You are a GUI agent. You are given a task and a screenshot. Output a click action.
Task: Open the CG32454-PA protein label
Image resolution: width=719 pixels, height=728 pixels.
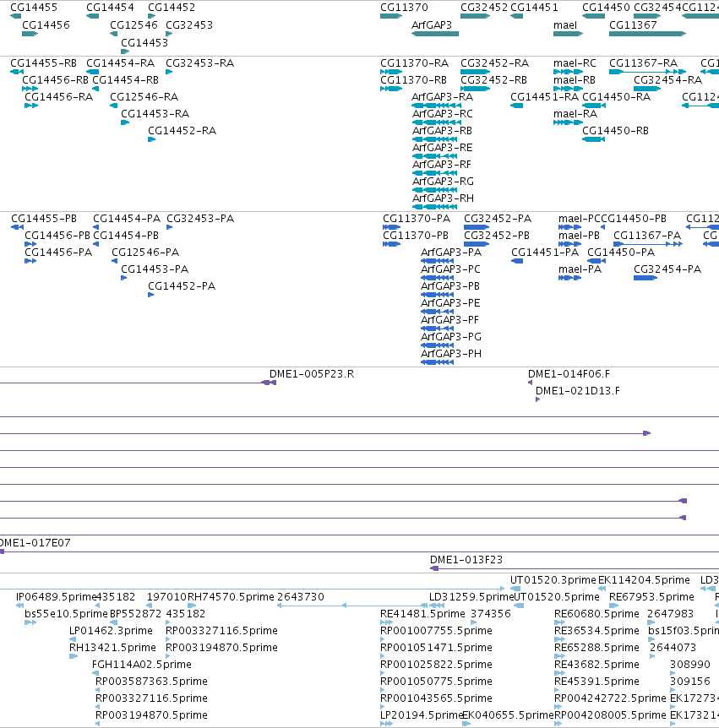pyautogui.click(x=667, y=269)
